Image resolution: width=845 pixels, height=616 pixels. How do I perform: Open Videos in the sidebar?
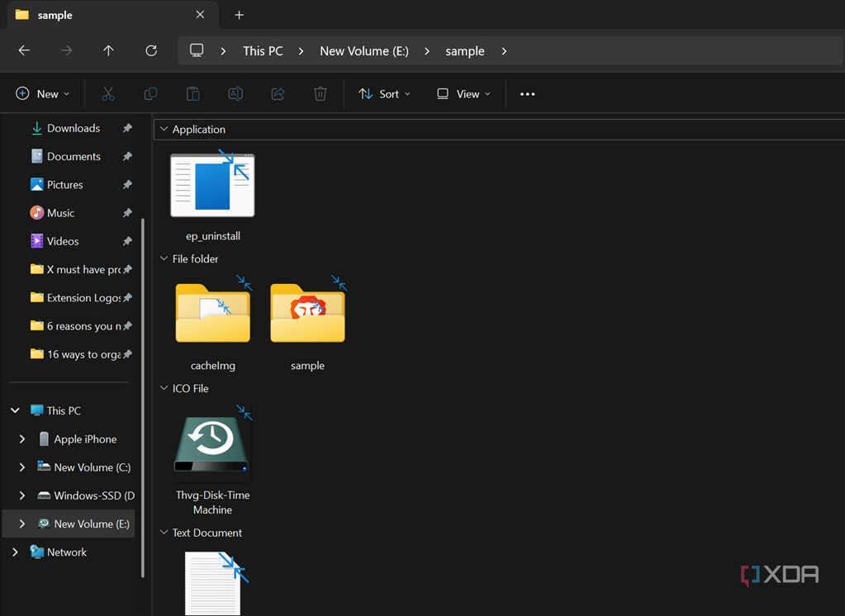tap(63, 241)
